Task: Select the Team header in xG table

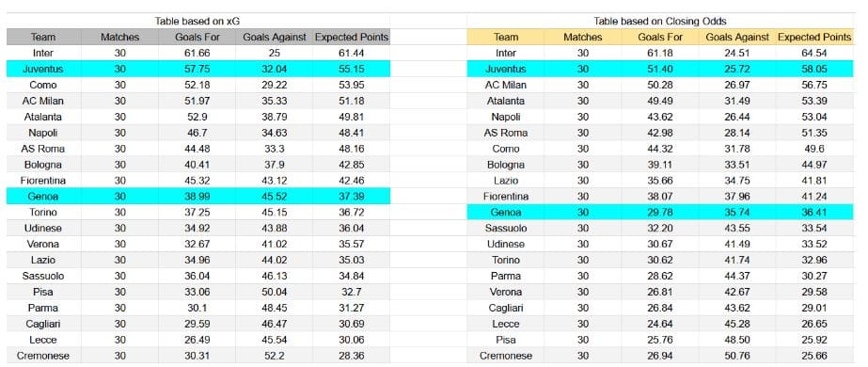Action: point(44,37)
